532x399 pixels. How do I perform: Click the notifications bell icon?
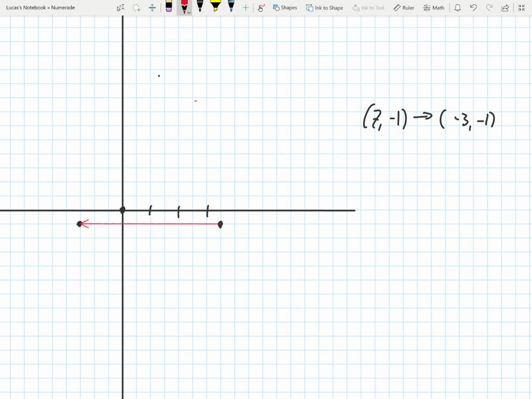click(x=457, y=7)
